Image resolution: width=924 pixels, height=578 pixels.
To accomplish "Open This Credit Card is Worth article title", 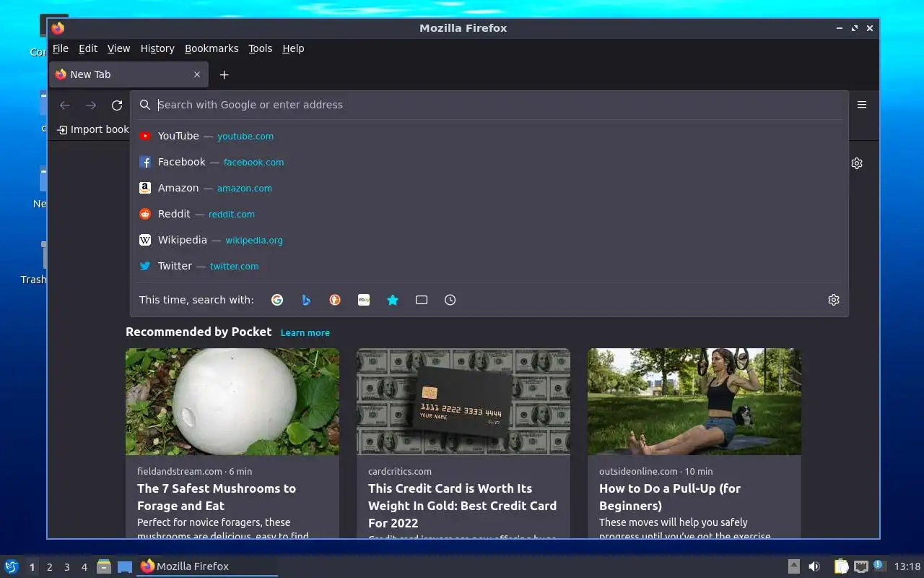I will pyautogui.click(x=462, y=506).
